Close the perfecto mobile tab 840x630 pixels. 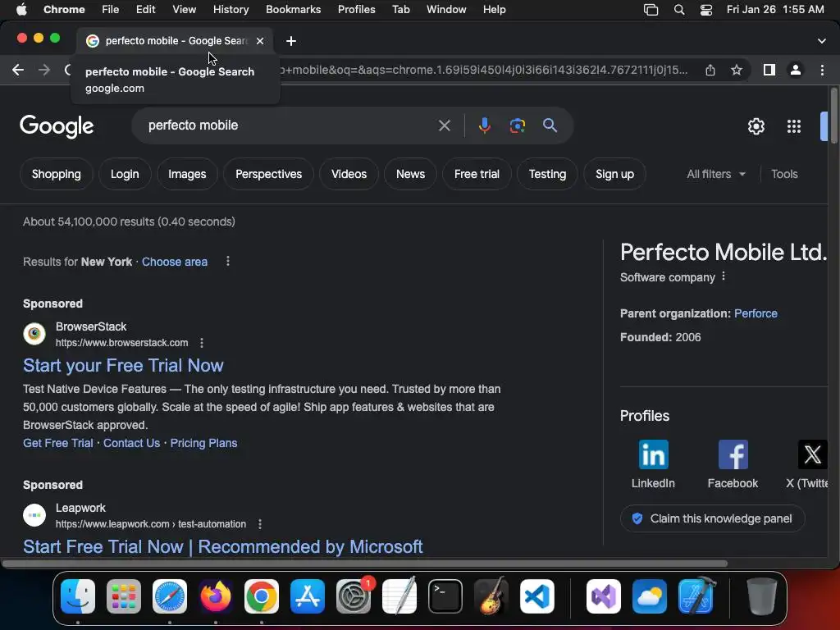tap(260, 41)
